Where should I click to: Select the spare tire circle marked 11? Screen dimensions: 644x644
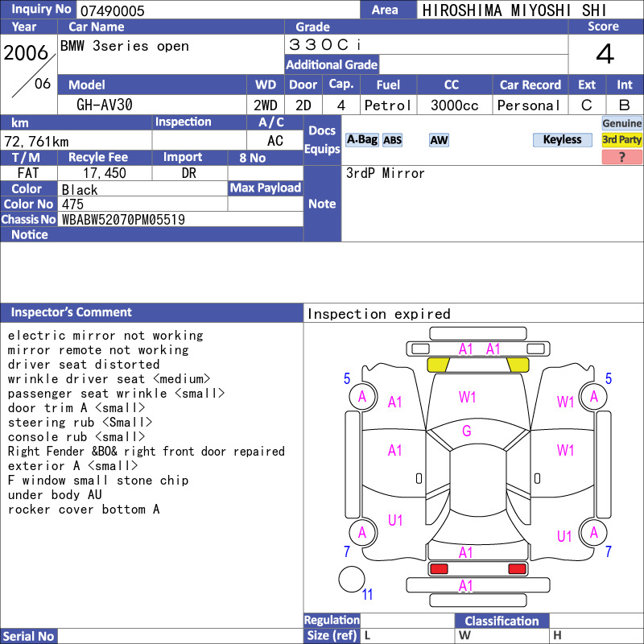(x=352, y=579)
